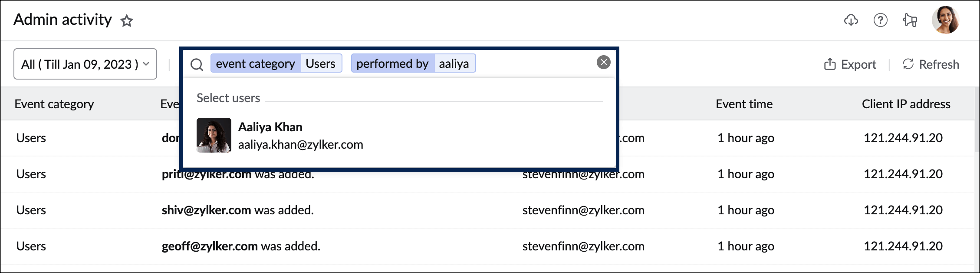Refresh the admin activity list

(931, 64)
